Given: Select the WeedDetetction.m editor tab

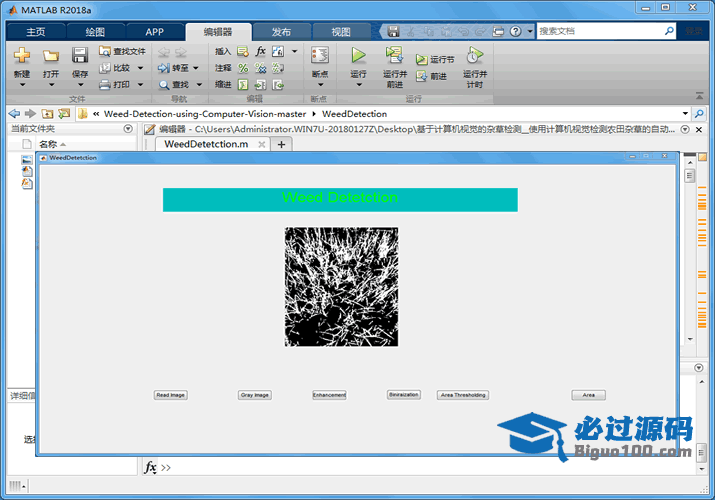Looking at the screenshot, I should [x=205, y=144].
